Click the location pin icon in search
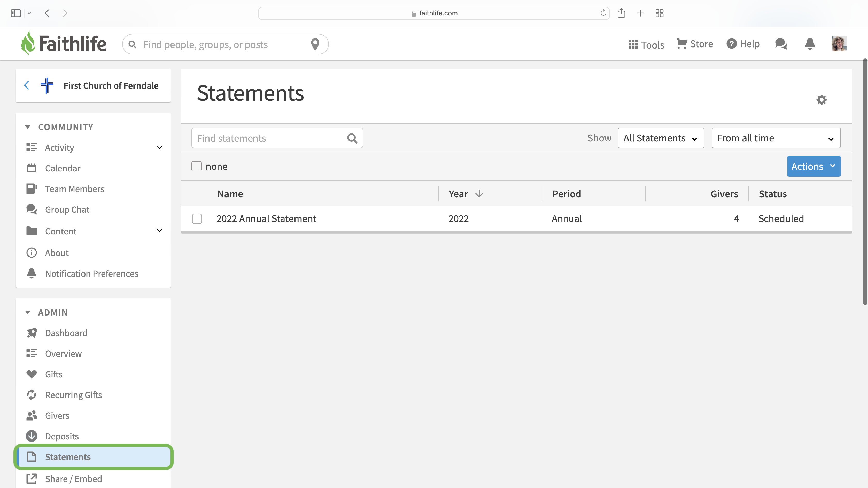 pyautogui.click(x=315, y=44)
